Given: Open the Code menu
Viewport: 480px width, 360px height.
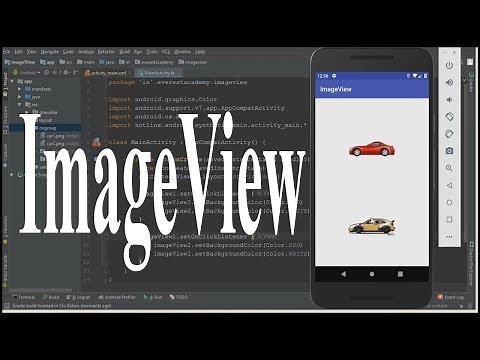Looking at the screenshot, I should pos(68,52).
